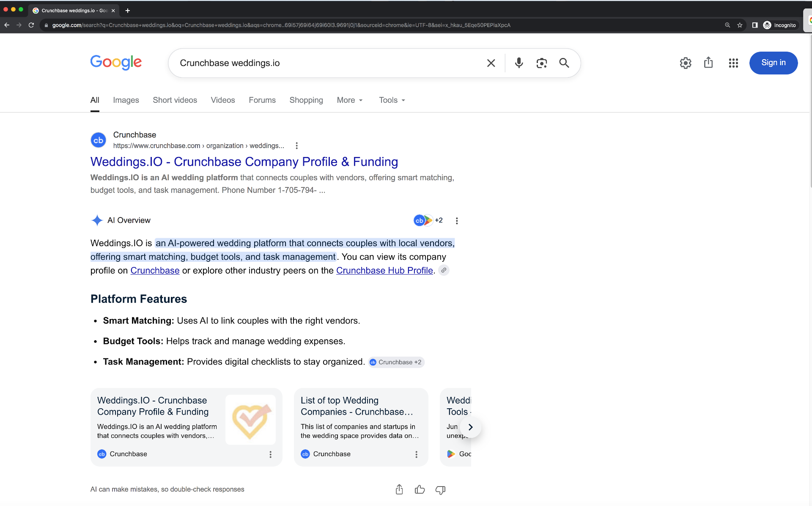Open Incognito profile menu
Viewport: 812px width, 506px height.
pyautogui.click(x=780, y=25)
